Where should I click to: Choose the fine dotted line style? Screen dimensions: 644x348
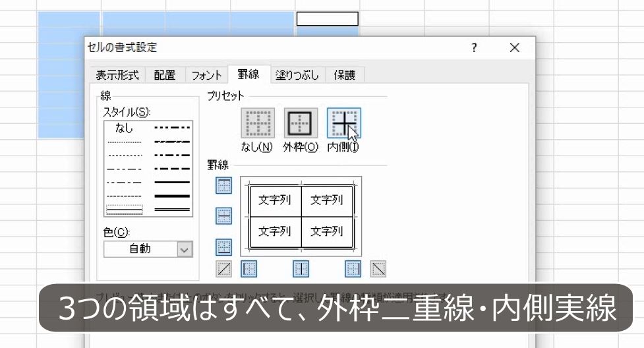pos(125,142)
